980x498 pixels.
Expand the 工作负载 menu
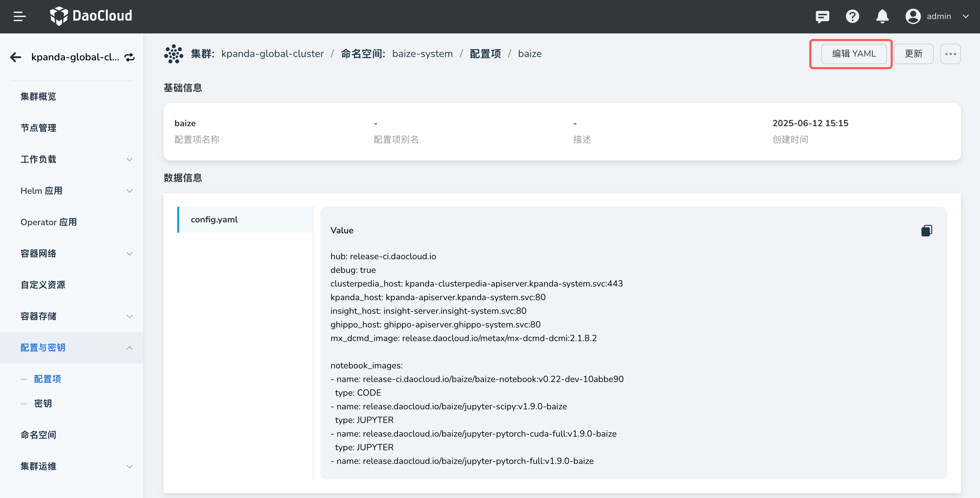click(x=129, y=159)
